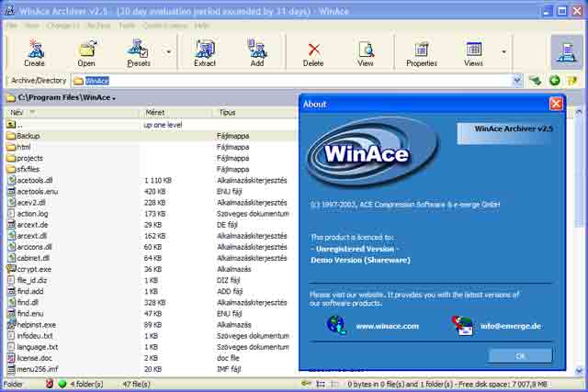Expand the Views dropdown arrow
The image size is (588, 392).
pyautogui.click(x=503, y=52)
